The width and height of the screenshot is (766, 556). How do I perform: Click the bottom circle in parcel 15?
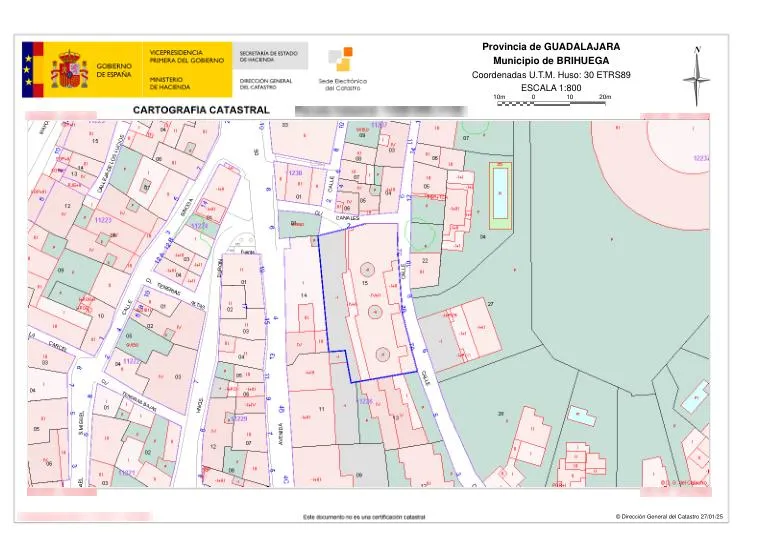383,354
